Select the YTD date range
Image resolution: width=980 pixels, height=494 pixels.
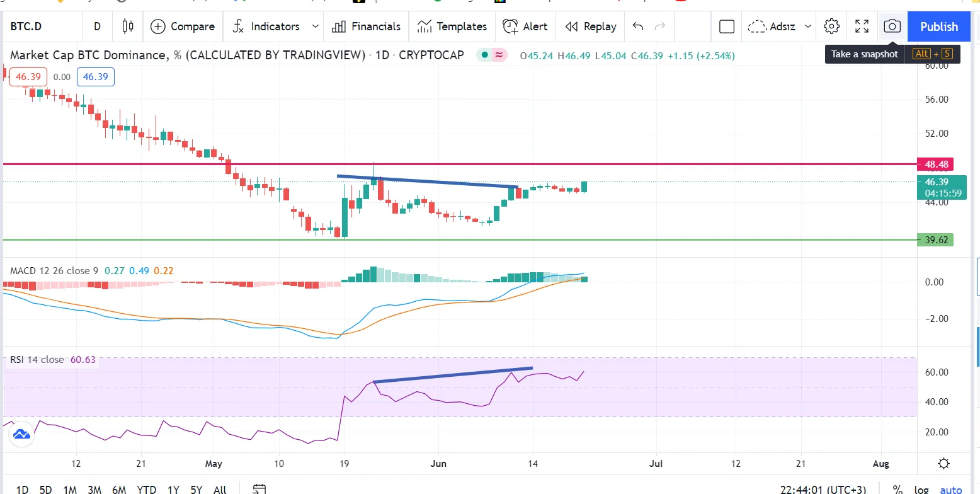coord(147,489)
